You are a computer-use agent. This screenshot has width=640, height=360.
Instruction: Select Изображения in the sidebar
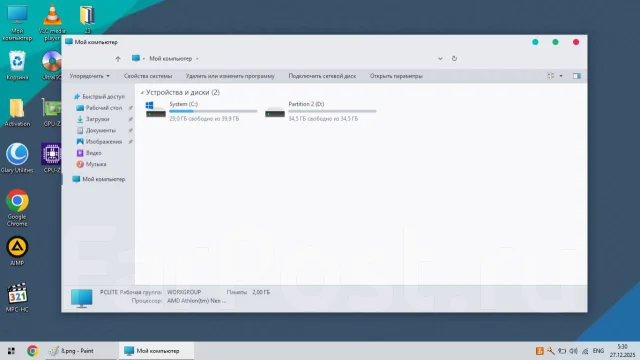point(99,142)
